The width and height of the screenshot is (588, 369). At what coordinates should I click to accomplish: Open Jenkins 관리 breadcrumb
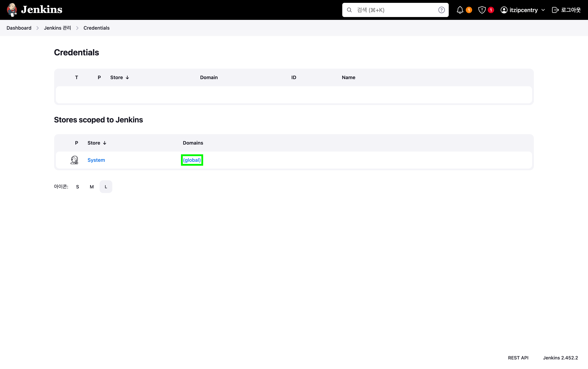point(57,28)
